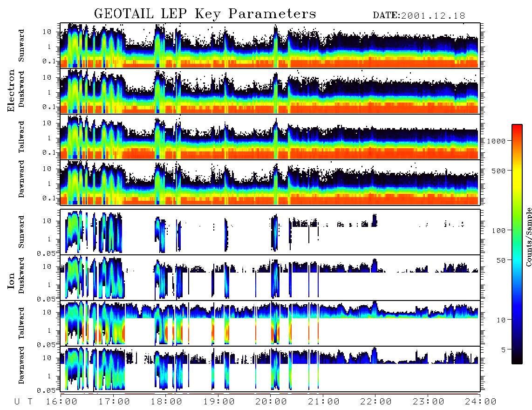Click the "100" colorbar tick value

(498, 231)
